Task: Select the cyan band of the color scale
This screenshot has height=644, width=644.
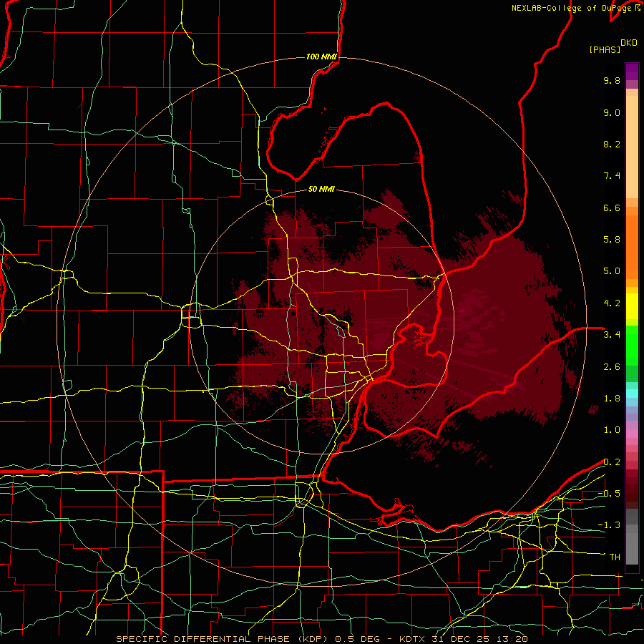Action: click(632, 393)
